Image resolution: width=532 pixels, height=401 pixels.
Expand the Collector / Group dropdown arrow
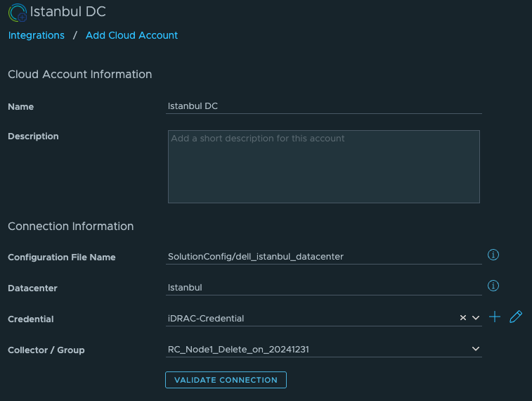tap(476, 349)
